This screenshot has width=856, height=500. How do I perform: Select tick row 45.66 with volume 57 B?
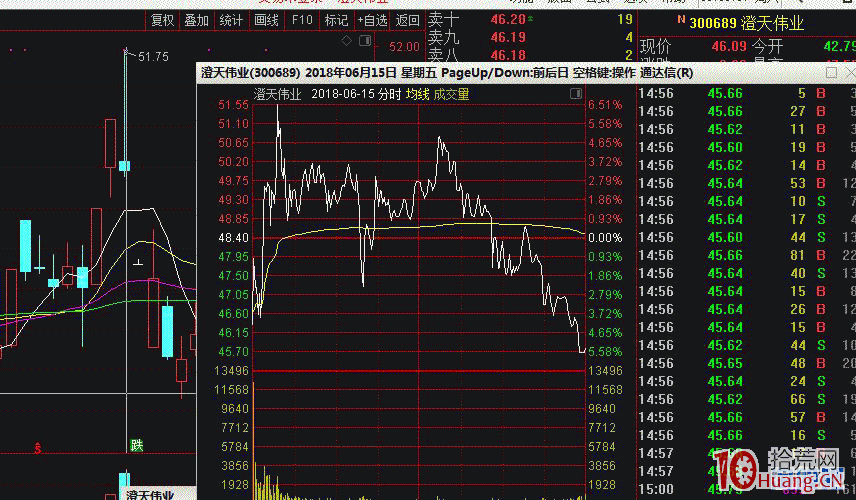(x=746, y=418)
